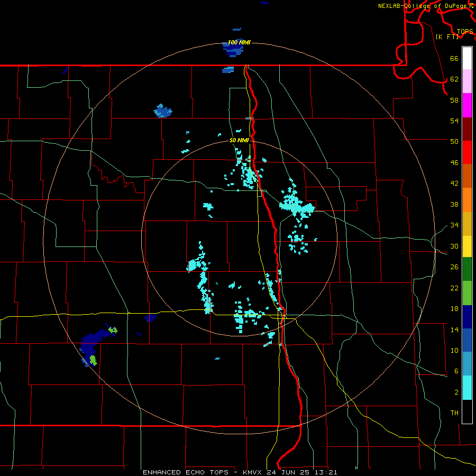This screenshot has height=476, width=476.
Task: Click the 'TOPS' legend title
Action: point(465,32)
